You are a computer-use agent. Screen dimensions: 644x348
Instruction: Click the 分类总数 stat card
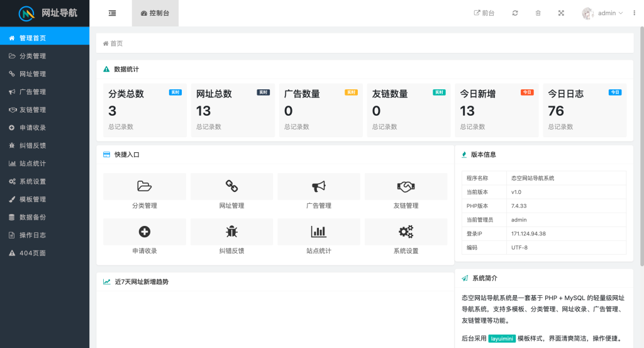point(145,110)
